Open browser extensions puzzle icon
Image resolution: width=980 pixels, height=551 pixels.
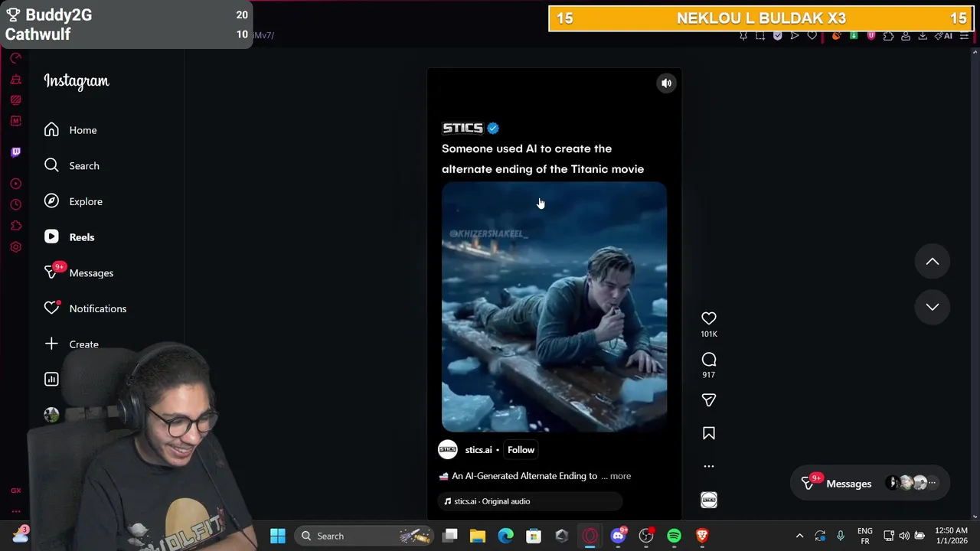point(888,36)
